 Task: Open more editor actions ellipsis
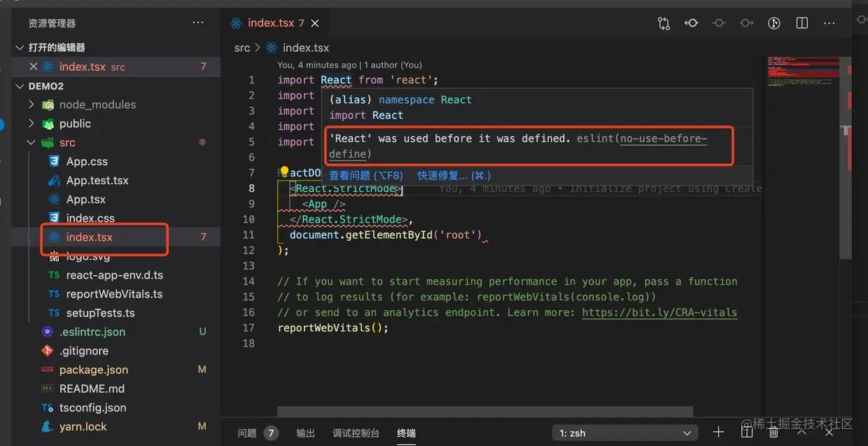pyautogui.click(x=829, y=23)
